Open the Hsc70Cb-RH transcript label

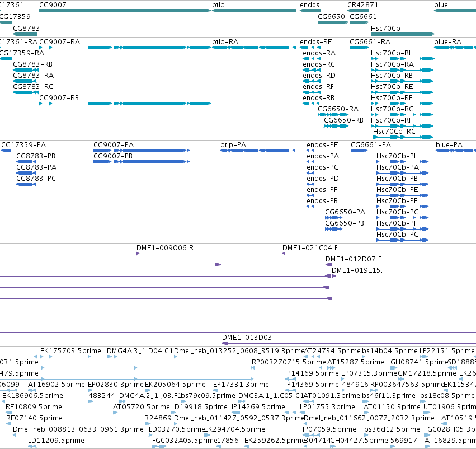point(392,120)
